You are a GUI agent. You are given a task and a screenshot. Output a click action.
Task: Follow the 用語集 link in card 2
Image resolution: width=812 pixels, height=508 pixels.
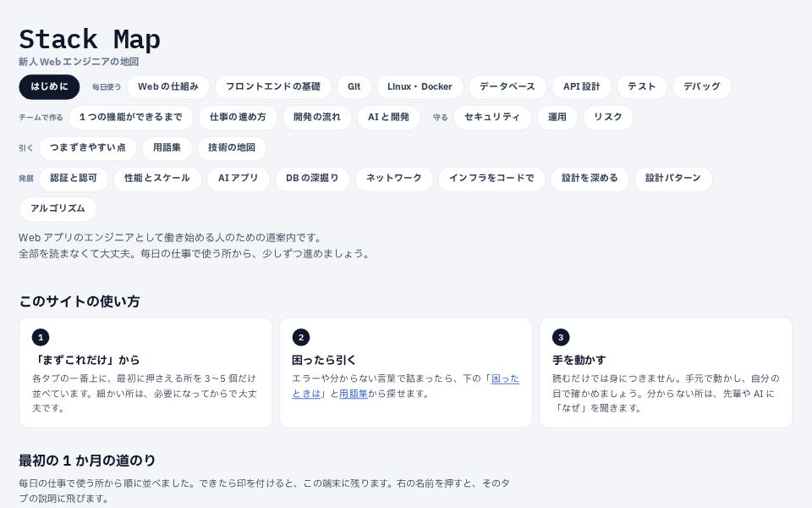point(354,394)
